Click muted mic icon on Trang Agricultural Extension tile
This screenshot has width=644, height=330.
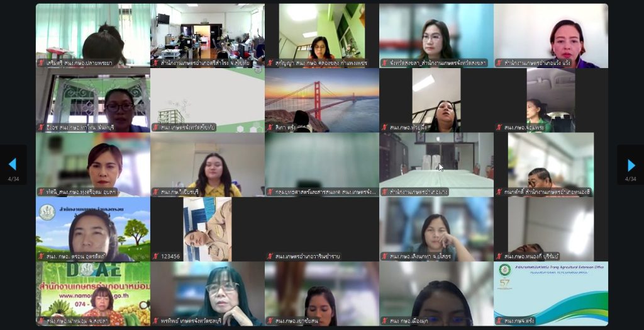pos(499,321)
